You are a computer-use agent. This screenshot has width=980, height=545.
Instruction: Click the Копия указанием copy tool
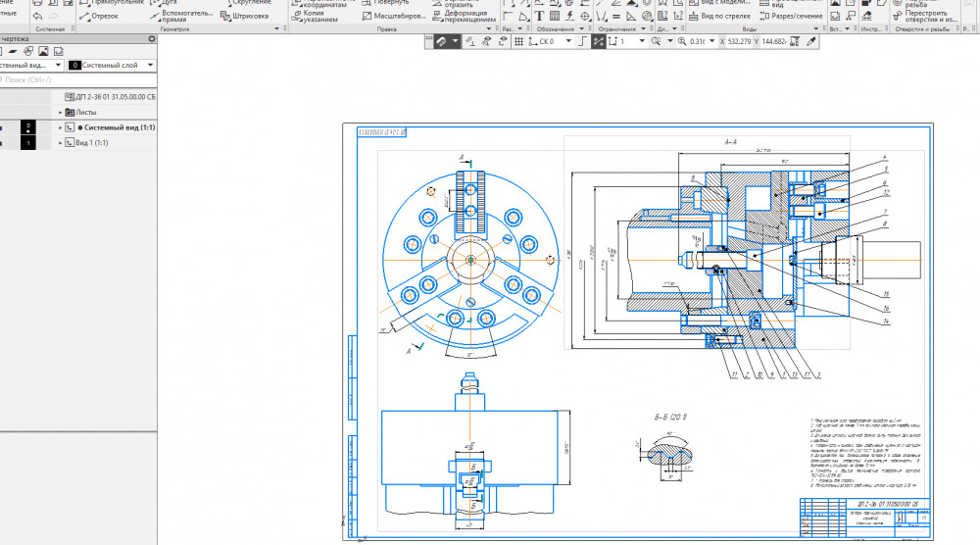pyautogui.click(x=314, y=16)
